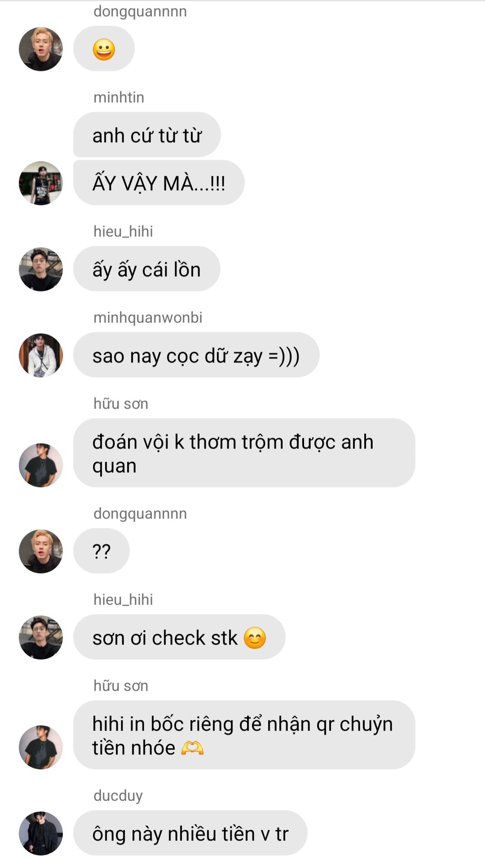Open the avatar beside 'ấy ấy' message
Image resolution: width=485 pixels, height=868 pixels.
(41, 269)
